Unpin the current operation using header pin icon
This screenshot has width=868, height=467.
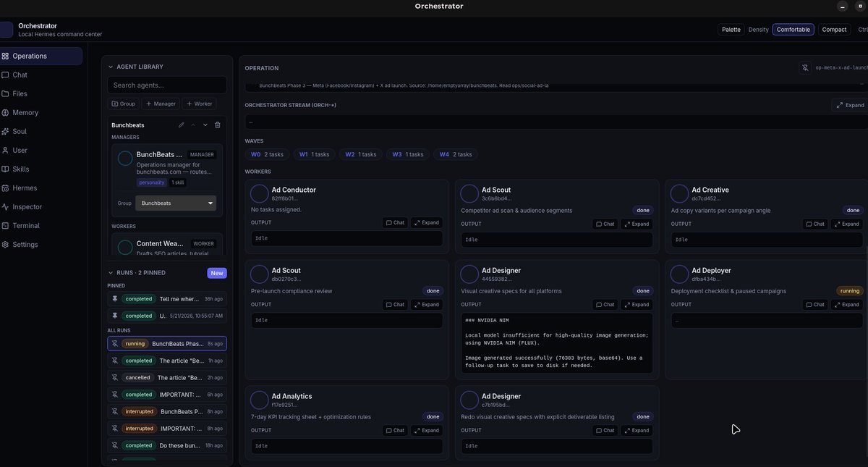[804, 67]
